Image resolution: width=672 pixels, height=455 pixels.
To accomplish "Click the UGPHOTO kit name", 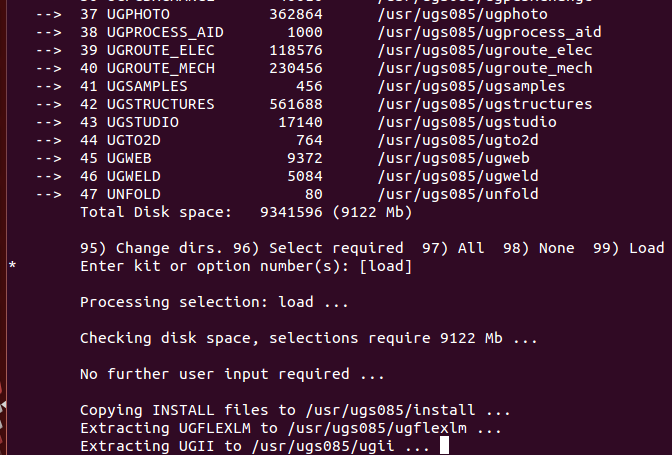I will [x=138, y=15].
